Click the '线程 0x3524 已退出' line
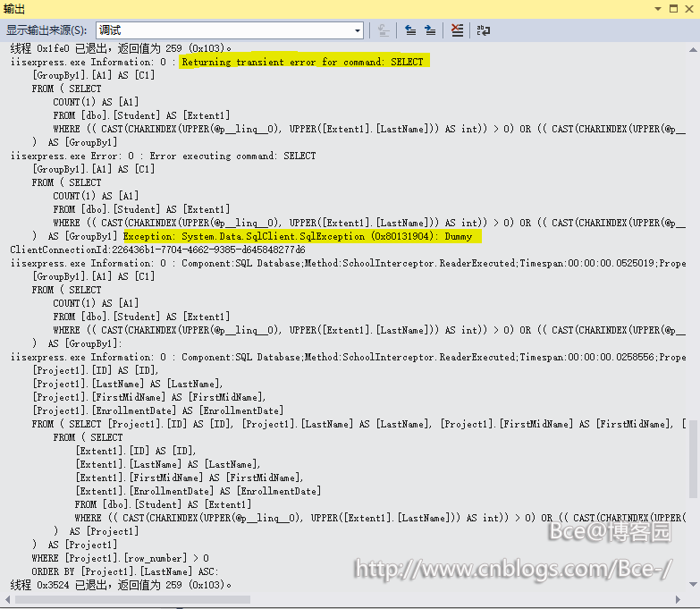Screen dimensions: 700x609 [121, 585]
